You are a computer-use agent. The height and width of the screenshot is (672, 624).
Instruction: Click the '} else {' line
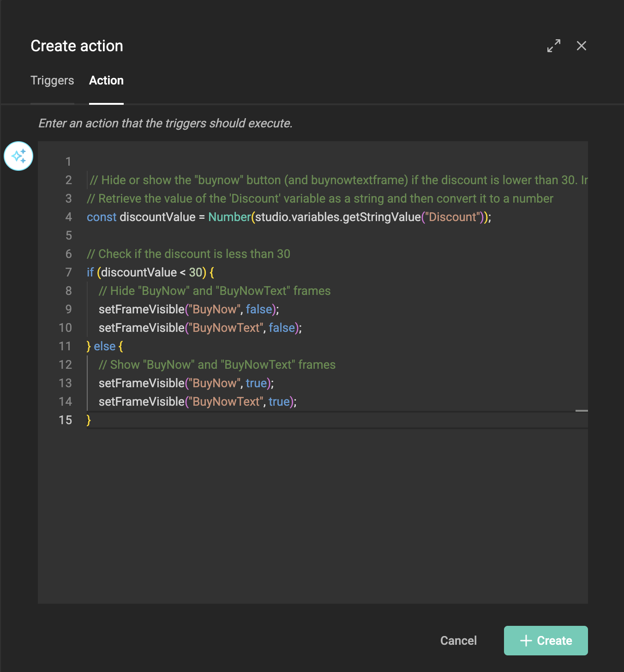pos(105,346)
